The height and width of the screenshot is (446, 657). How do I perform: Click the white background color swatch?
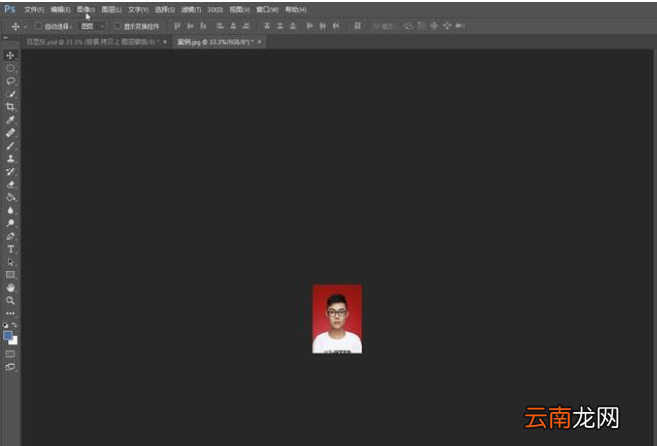click(15, 342)
